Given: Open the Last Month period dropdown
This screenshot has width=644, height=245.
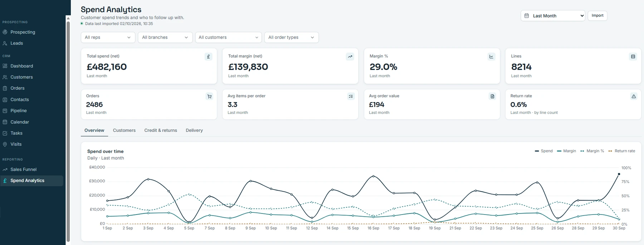Looking at the screenshot, I should pyautogui.click(x=553, y=16).
